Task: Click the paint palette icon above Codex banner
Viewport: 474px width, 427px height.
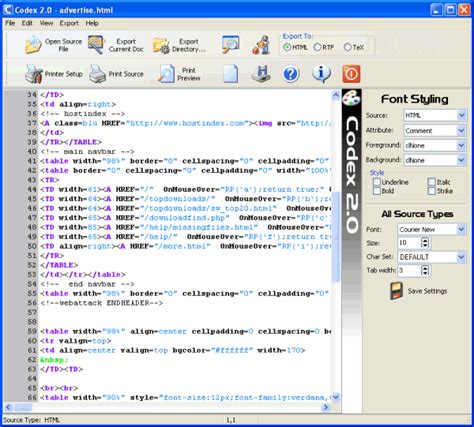Action: click(x=351, y=99)
